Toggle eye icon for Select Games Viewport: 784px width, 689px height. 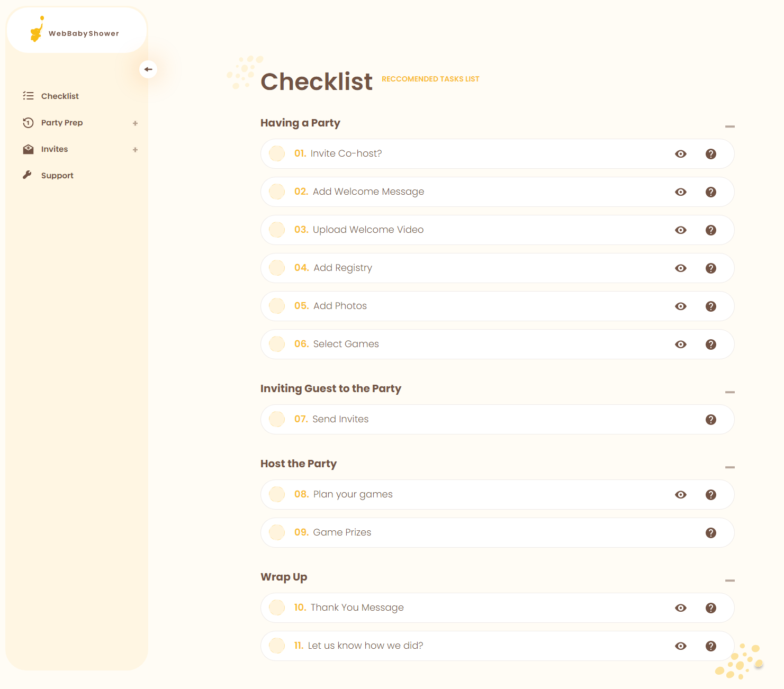click(x=681, y=344)
